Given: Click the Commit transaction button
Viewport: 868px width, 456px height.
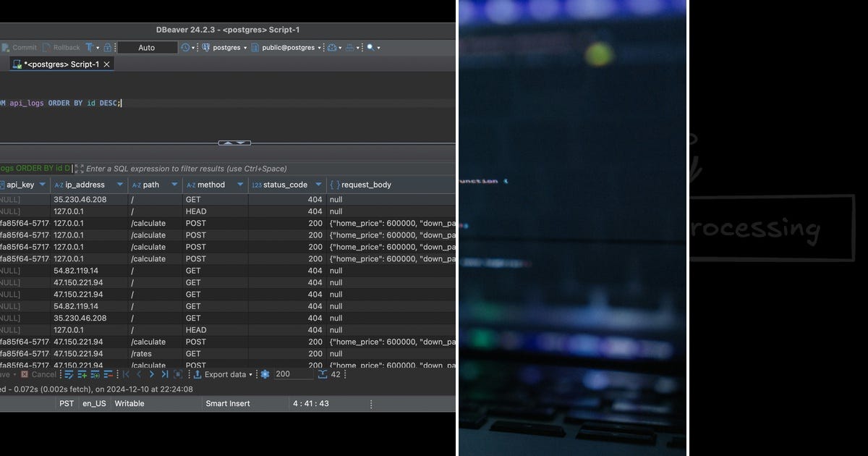Looking at the screenshot, I should coord(20,48).
